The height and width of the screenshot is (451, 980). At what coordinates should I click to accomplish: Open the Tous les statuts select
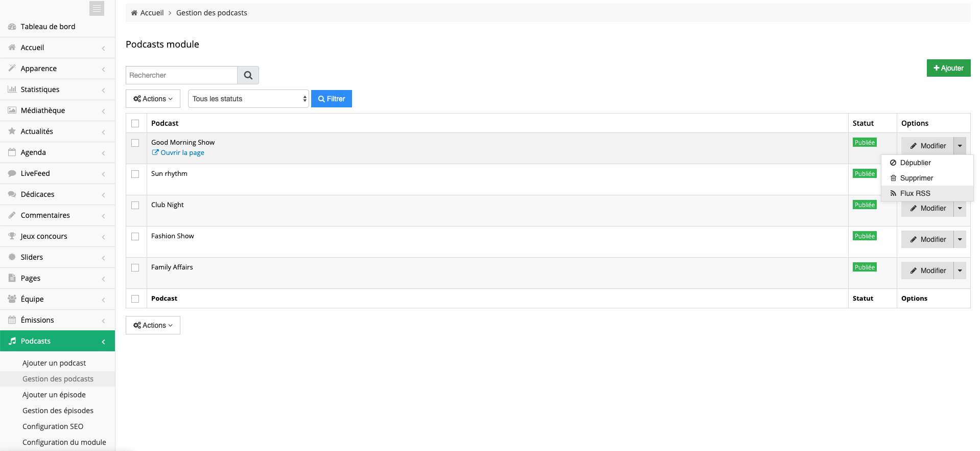coord(248,99)
